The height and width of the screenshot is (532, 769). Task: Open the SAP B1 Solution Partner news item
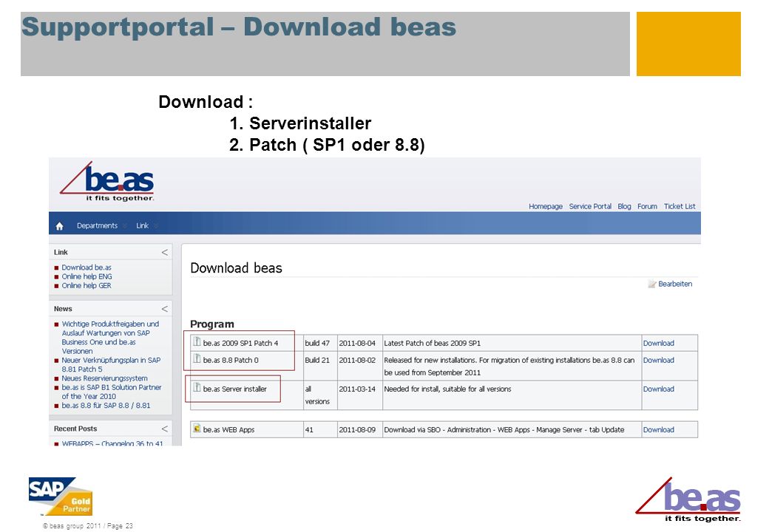(112, 392)
